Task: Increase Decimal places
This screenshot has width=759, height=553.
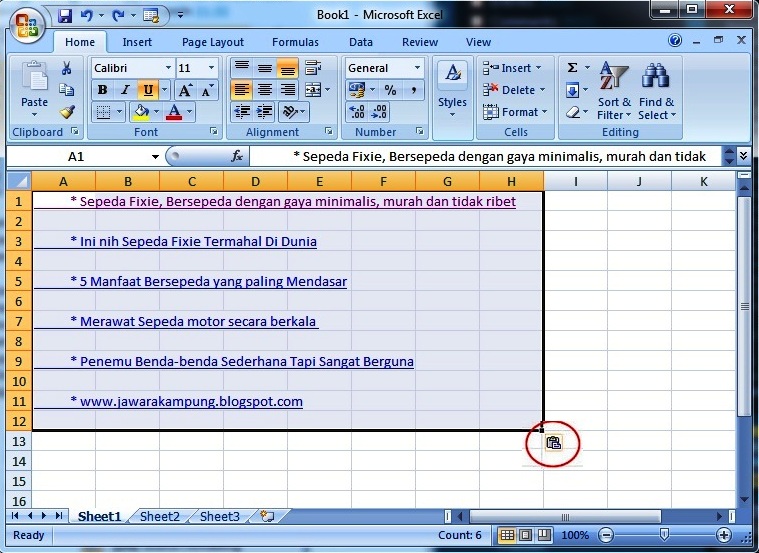Action: (x=357, y=112)
